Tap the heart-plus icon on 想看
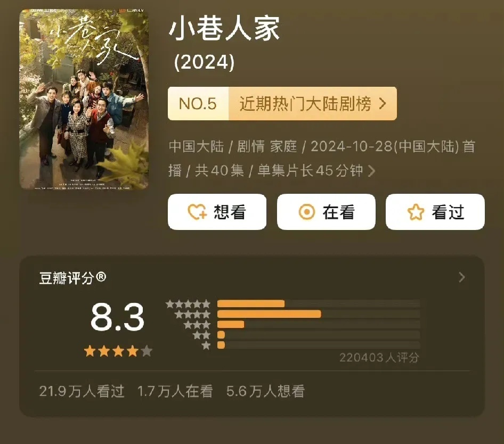Screen dimensions: 504x444 pyautogui.click(x=197, y=212)
